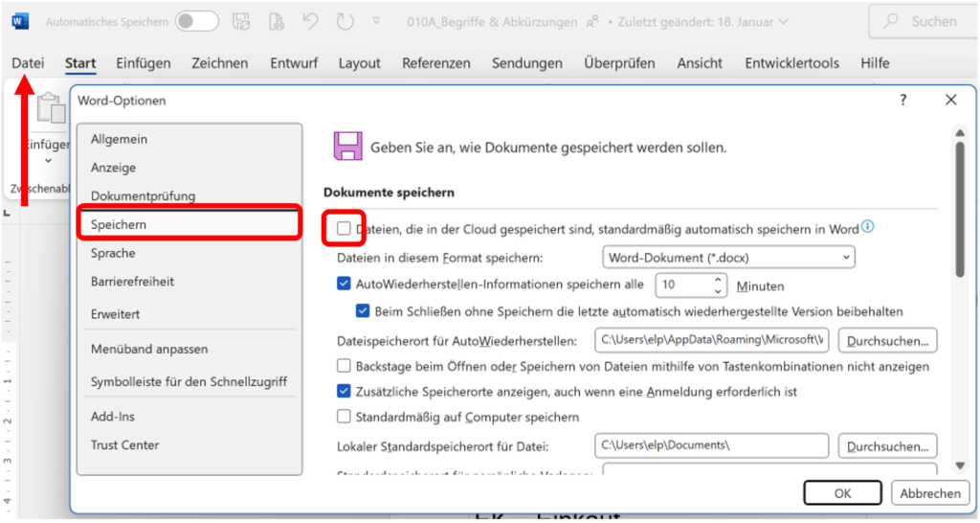
Task: Click the AutoRecover minutes field showing 10
Action: [682, 284]
